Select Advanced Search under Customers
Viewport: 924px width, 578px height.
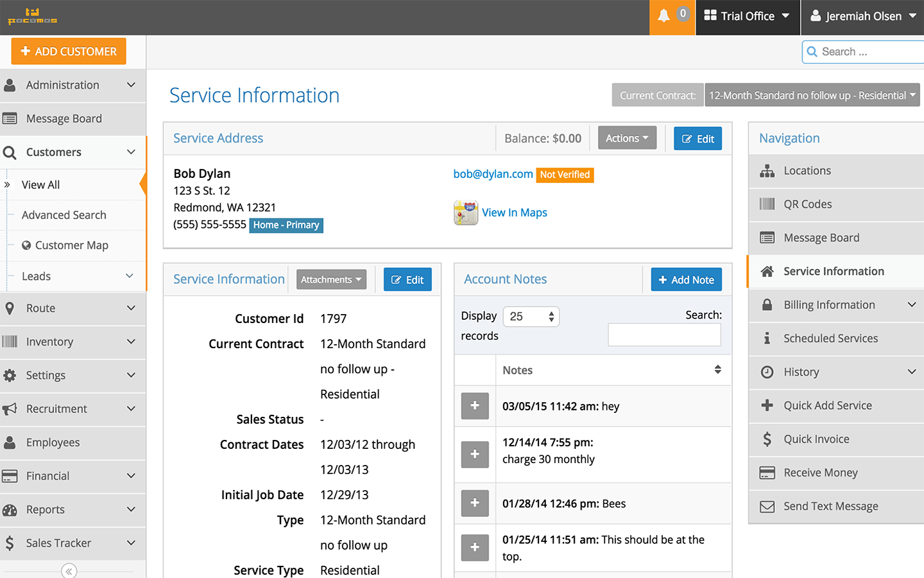(64, 215)
